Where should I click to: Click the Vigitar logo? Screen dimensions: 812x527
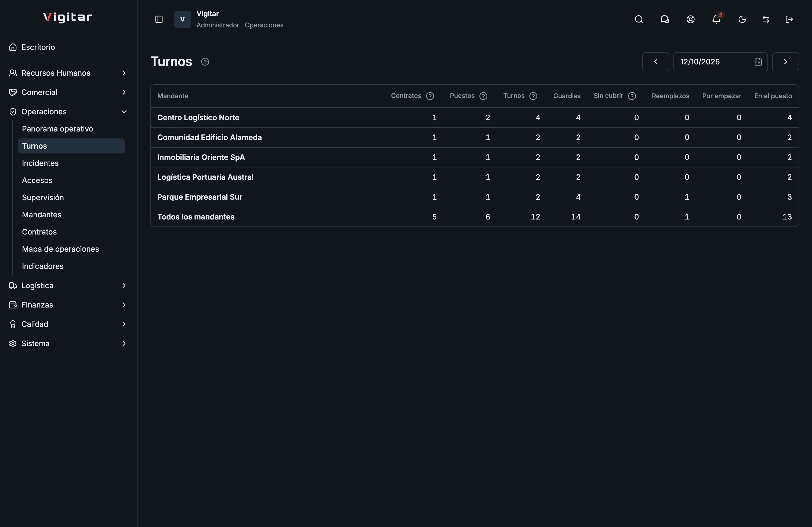[68, 17]
